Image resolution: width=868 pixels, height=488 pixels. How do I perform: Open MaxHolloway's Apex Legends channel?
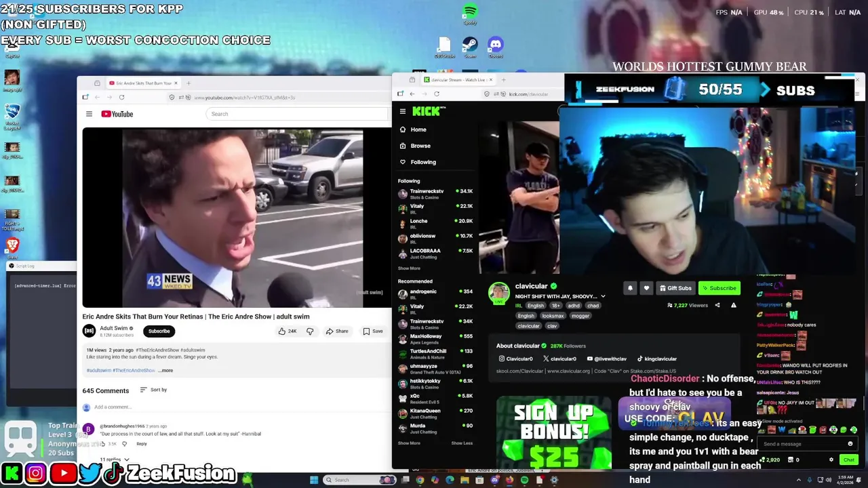point(435,338)
